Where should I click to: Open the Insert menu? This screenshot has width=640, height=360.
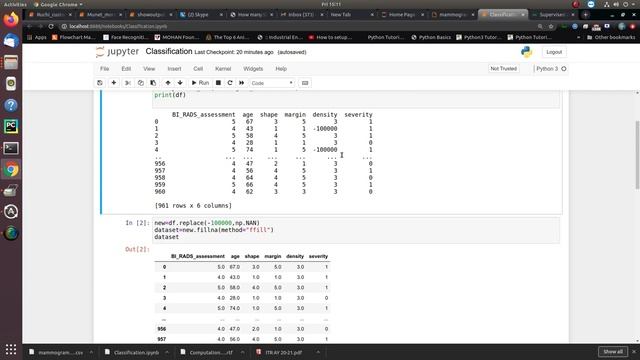(174, 69)
